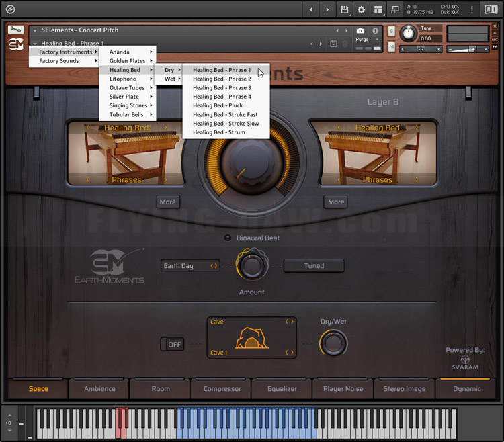Image resolution: width=504 pixels, height=442 pixels.
Task: Toggle the Tuned button
Action: pos(314,265)
